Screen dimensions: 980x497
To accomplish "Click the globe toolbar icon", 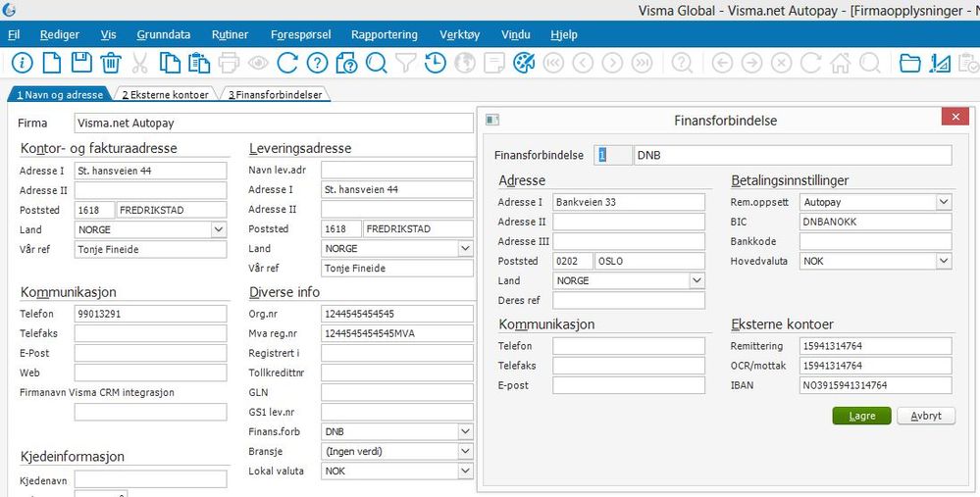I will (464, 63).
